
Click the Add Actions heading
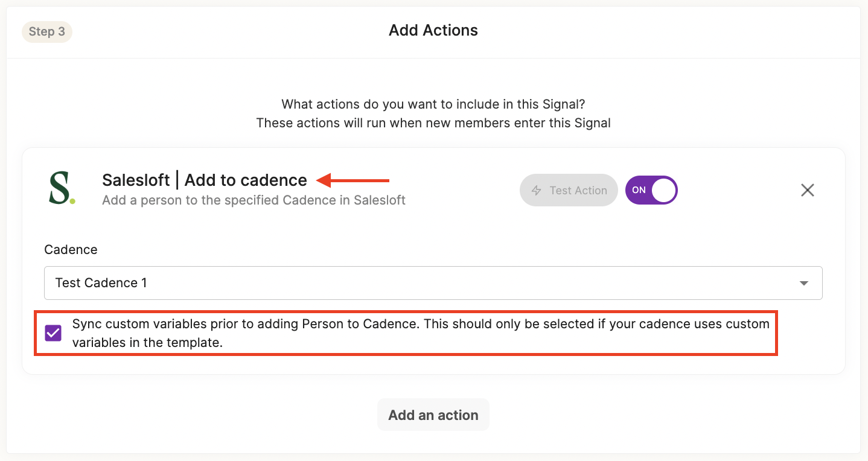tap(433, 30)
